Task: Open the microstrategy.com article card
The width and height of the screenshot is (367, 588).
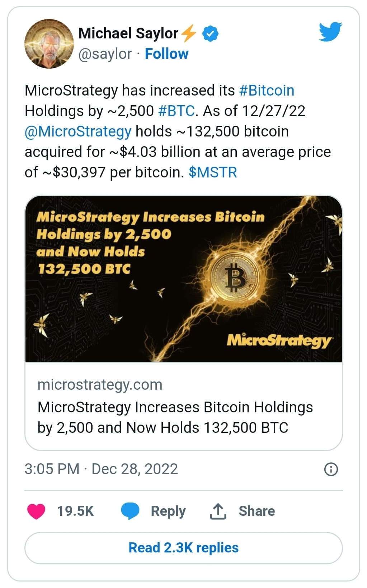Action: point(175,406)
